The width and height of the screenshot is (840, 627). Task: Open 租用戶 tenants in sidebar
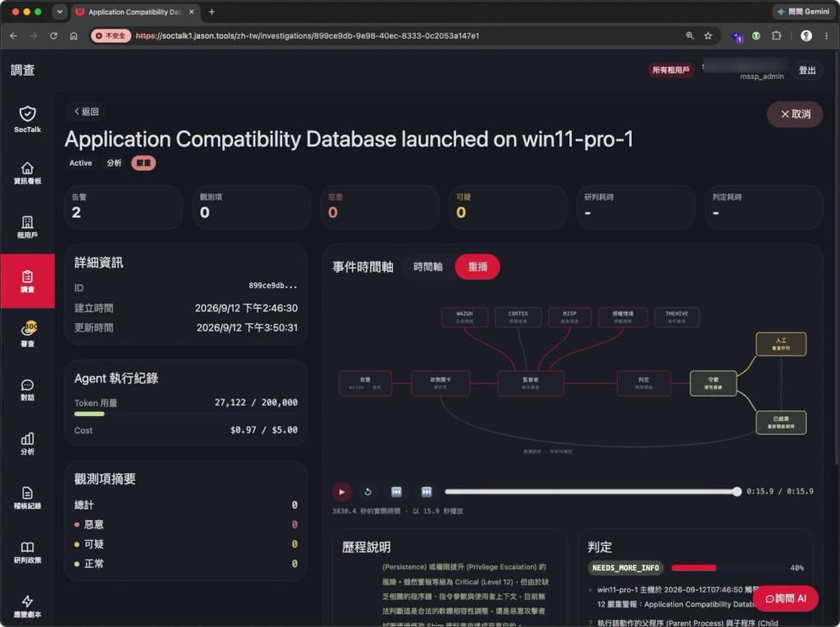coord(27,227)
